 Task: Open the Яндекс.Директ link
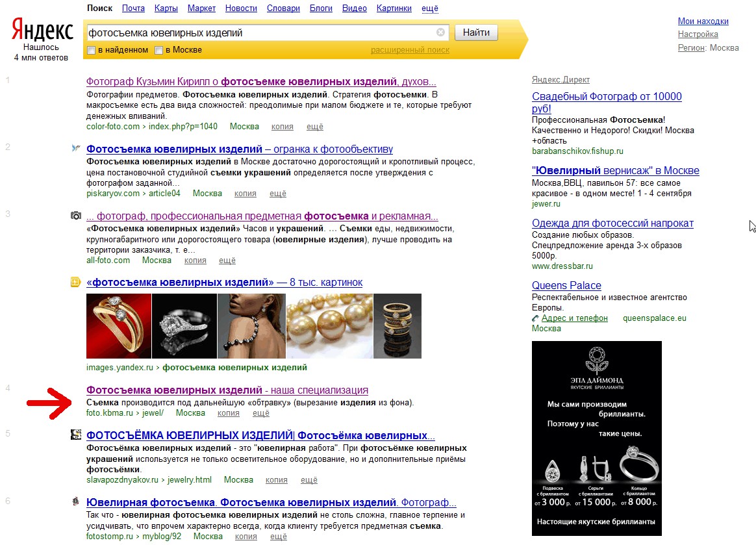[x=561, y=80]
